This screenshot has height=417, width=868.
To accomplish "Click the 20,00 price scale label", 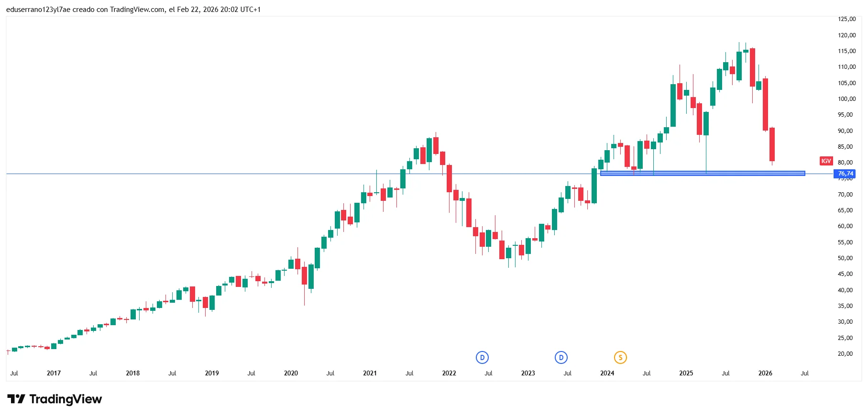I will click(x=845, y=354).
